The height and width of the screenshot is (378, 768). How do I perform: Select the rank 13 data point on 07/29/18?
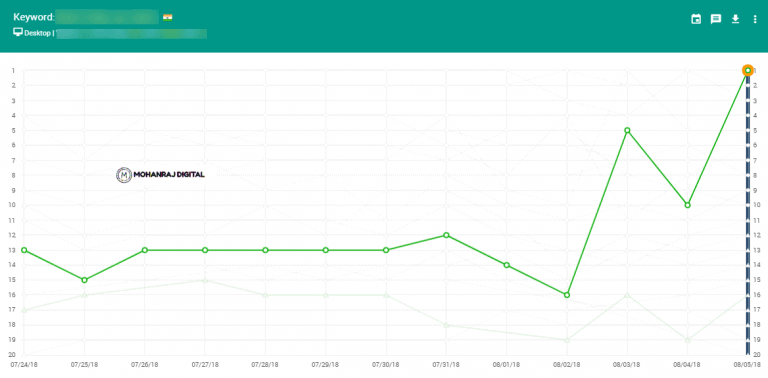pos(326,250)
